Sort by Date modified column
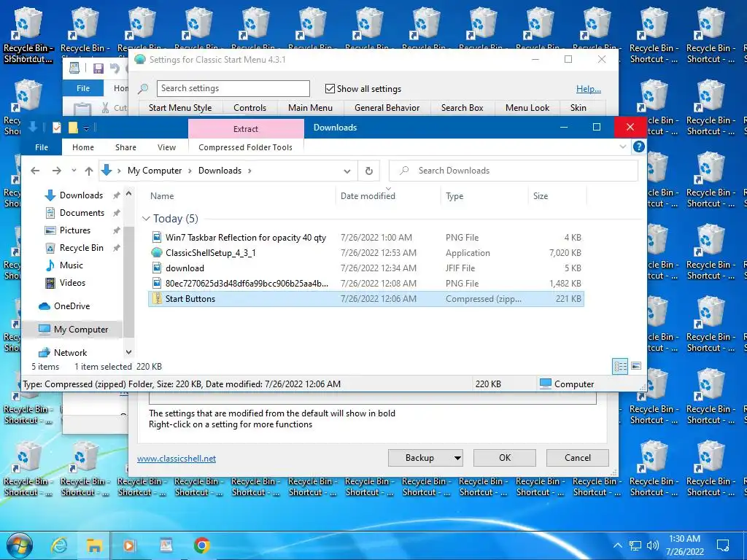The width and height of the screenshot is (747, 560). 368,195
